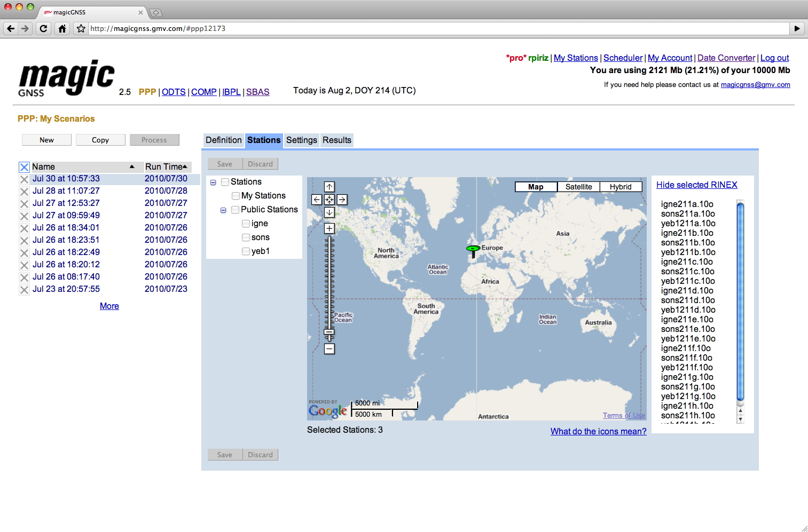Click the zoom out (−) icon on the map
This screenshot has height=532, width=808.
point(329,348)
